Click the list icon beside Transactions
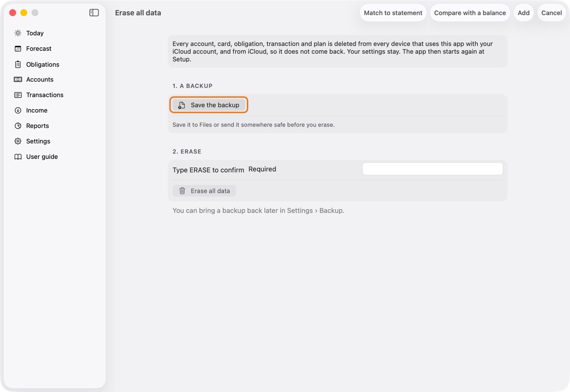The image size is (570, 392). [18, 95]
